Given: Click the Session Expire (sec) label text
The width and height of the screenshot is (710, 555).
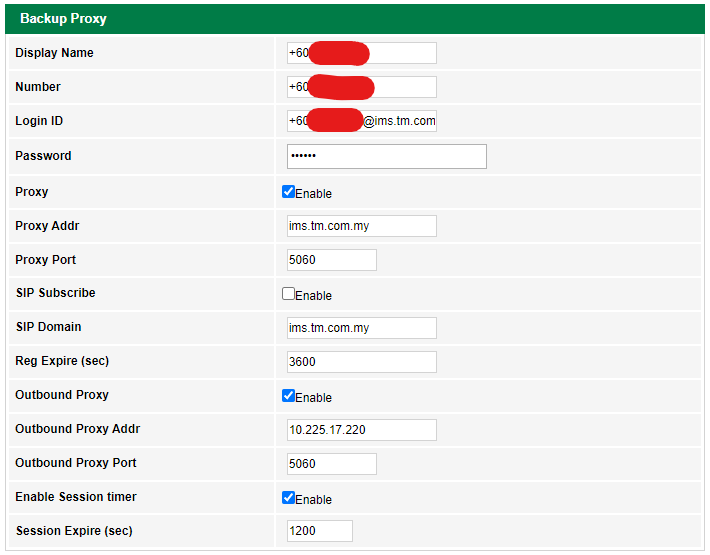Looking at the screenshot, I should click(73, 531).
